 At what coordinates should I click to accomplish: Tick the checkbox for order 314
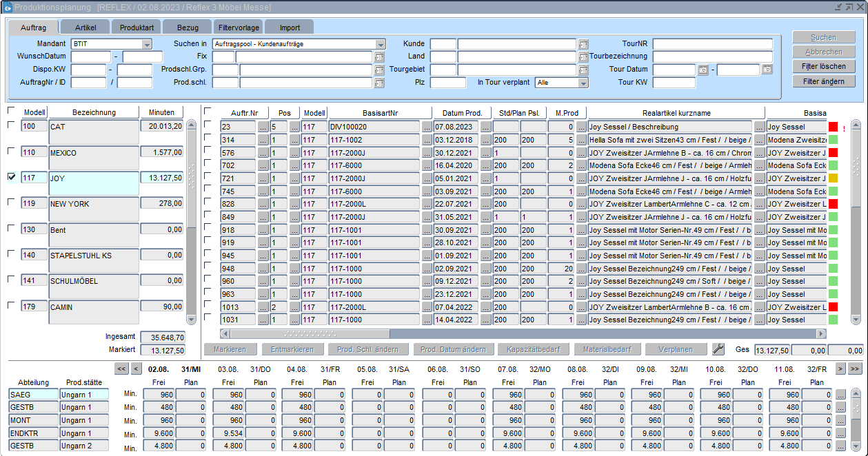[208, 137]
